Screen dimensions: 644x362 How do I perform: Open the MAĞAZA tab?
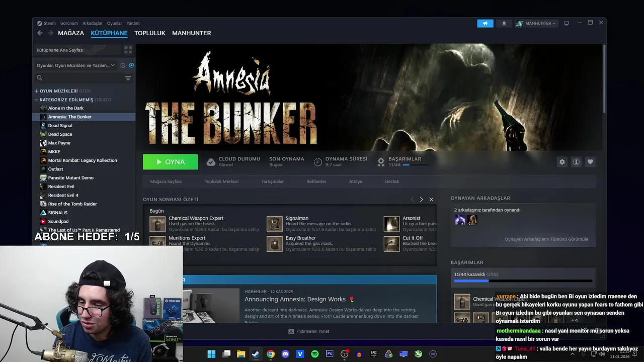click(71, 33)
